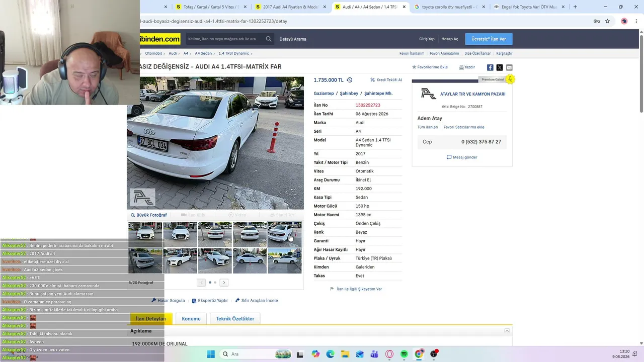This screenshot has height=362, width=644.
Task: Click the search magnifier icon in sahibinden header
Action: [x=269, y=39]
